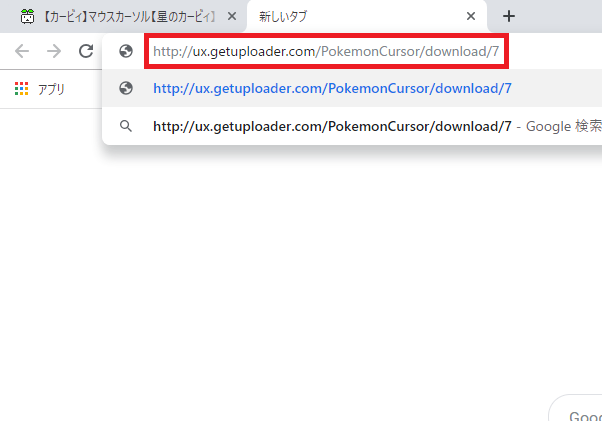Viewport: 602px width, 421px height.
Task: Choose the Google 検索 suggestion row
Action: click(x=352, y=126)
